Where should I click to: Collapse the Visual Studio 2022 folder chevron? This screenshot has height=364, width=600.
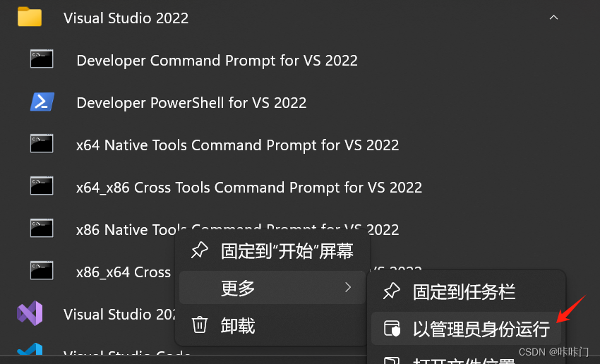(553, 17)
